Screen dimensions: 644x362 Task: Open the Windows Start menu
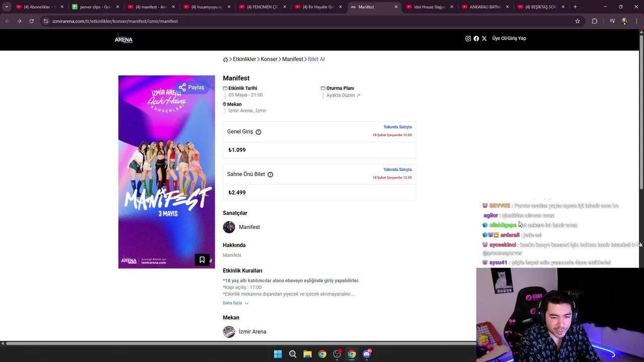pyautogui.click(x=278, y=354)
